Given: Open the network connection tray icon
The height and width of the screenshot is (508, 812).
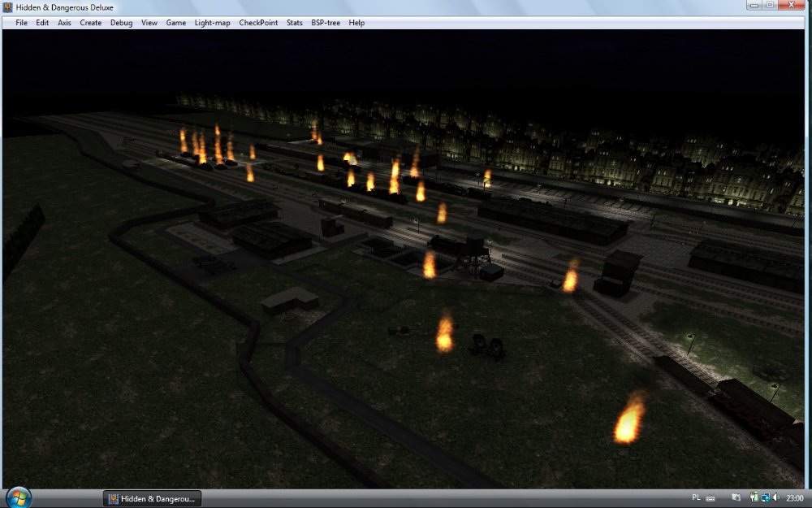Looking at the screenshot, I should point(766,497).
